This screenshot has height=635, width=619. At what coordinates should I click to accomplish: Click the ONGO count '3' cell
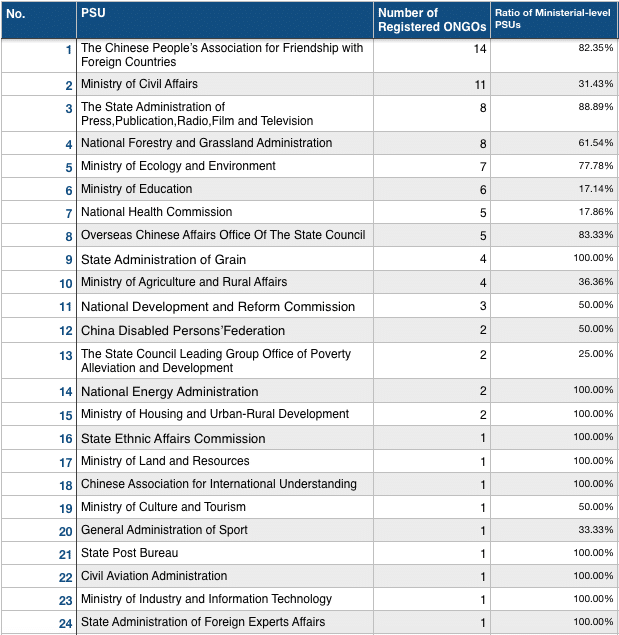[432, 306]
